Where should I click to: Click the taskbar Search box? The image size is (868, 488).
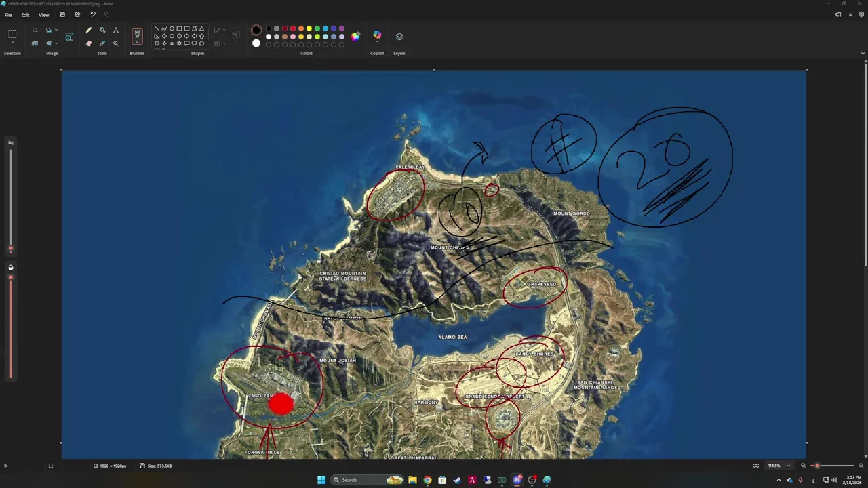[x=367, y=480]
